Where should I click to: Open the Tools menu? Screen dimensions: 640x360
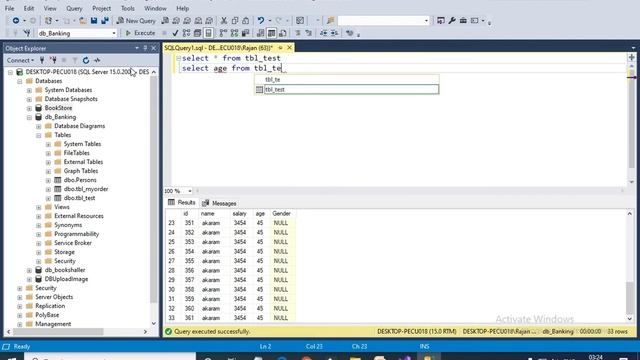pos(127,8)
